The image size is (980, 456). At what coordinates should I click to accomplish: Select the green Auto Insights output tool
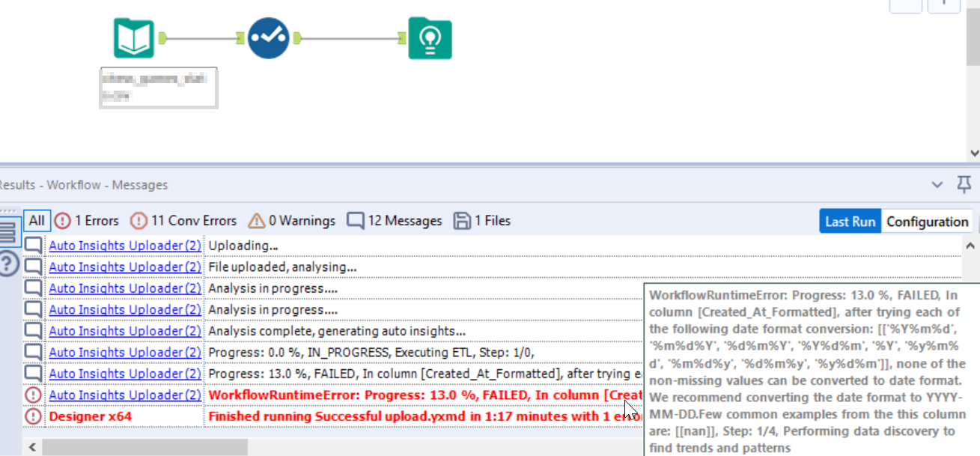429,36
